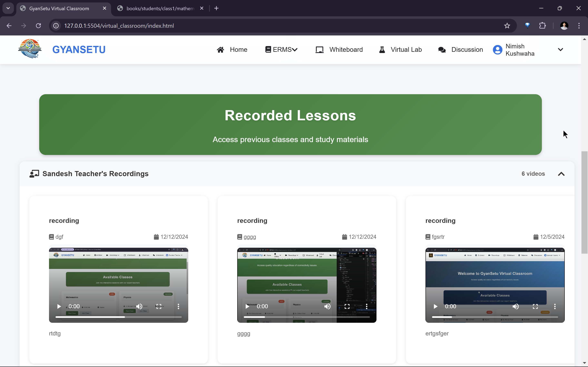Play the fgsrtr recording video

click(435, 306)
